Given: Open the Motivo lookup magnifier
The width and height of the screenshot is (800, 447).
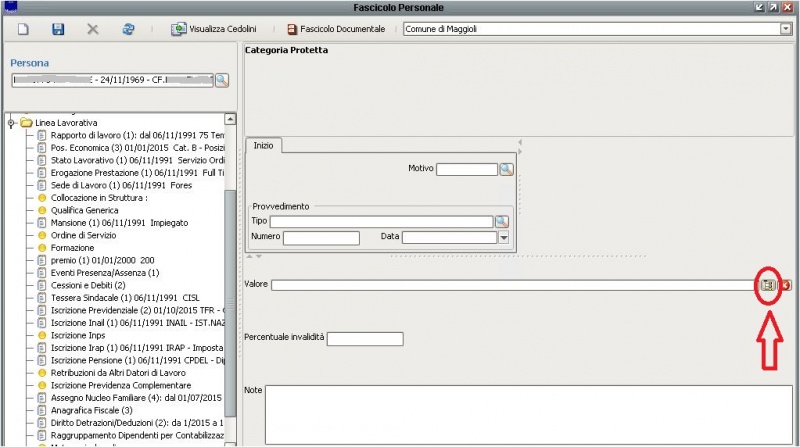Looking at the screenshot, I should pyautogui.click(x=507, y=169).
